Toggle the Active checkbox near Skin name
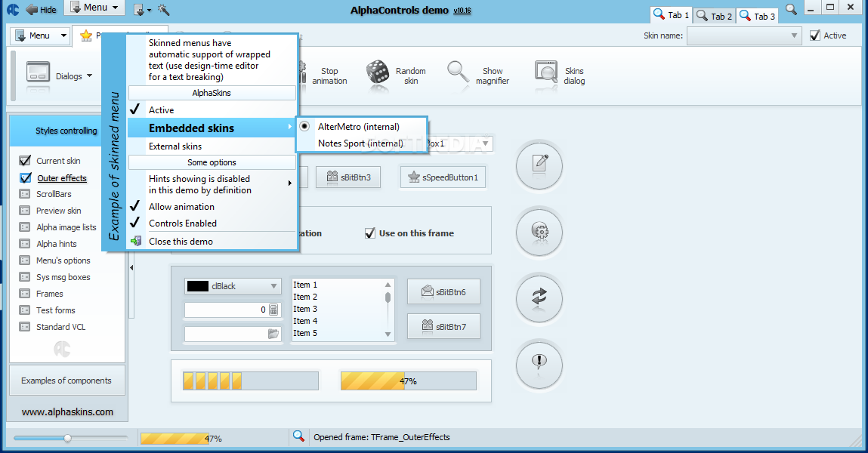Image resolution: width=868 pixels, height=453 pixels. pos(815,35)
